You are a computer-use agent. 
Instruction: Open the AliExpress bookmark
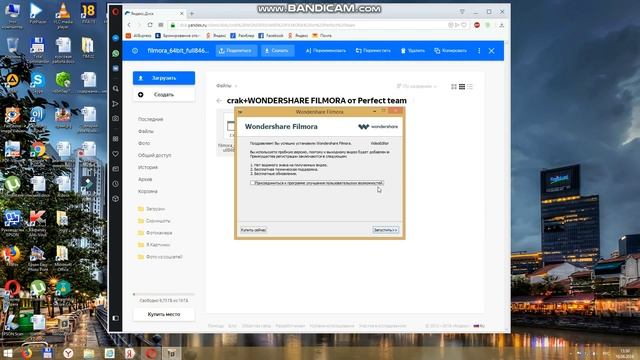(138, 36)
